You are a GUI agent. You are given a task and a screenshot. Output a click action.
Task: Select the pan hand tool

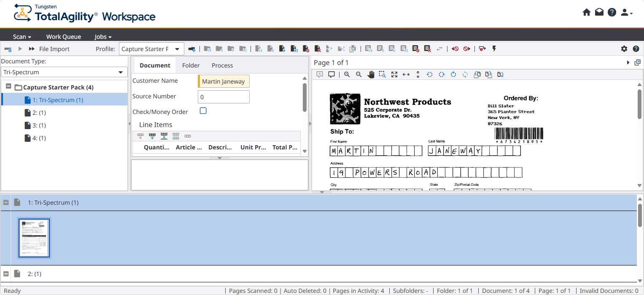[x=371, y=74]
